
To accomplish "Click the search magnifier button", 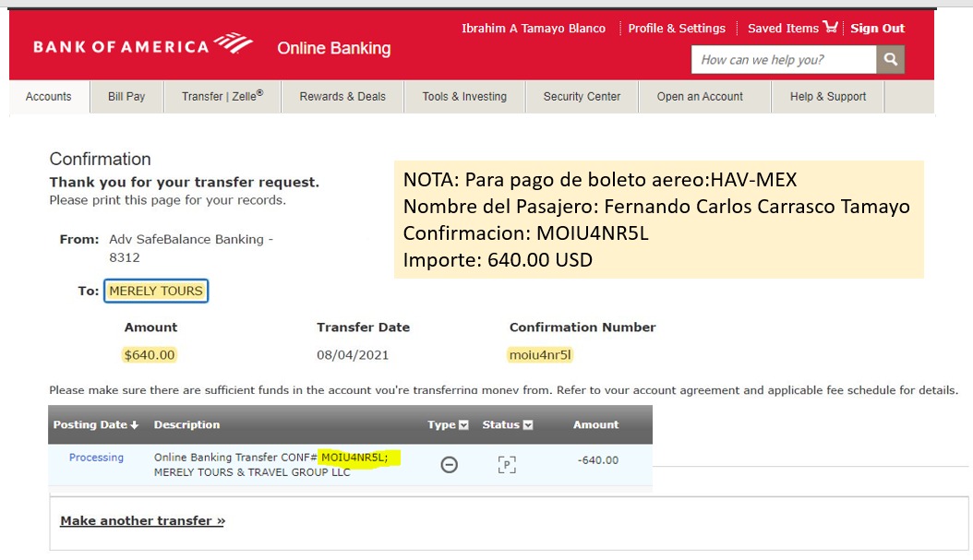I will click(891, 60).
